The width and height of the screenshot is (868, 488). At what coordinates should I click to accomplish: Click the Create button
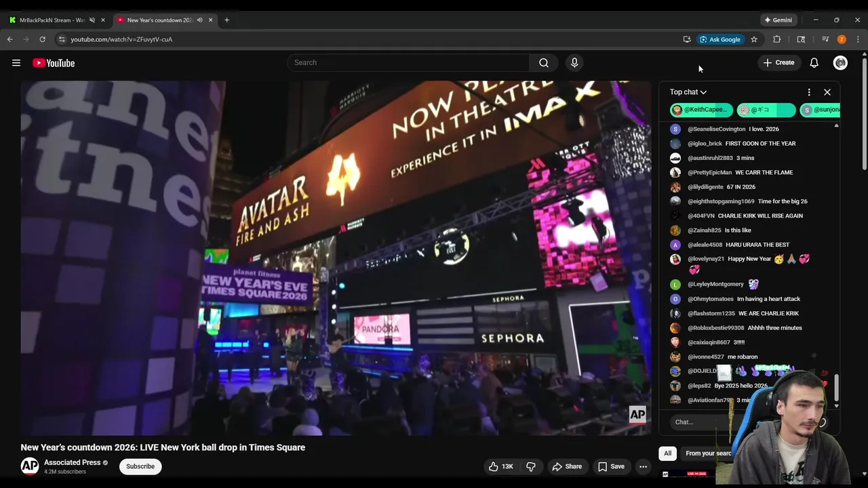[x=778, y=63]
